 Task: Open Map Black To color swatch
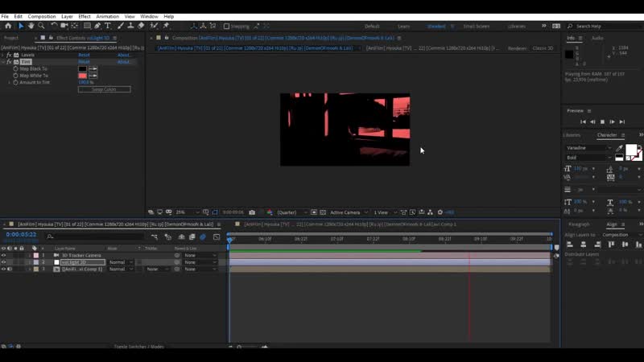[x=82, y=69]
